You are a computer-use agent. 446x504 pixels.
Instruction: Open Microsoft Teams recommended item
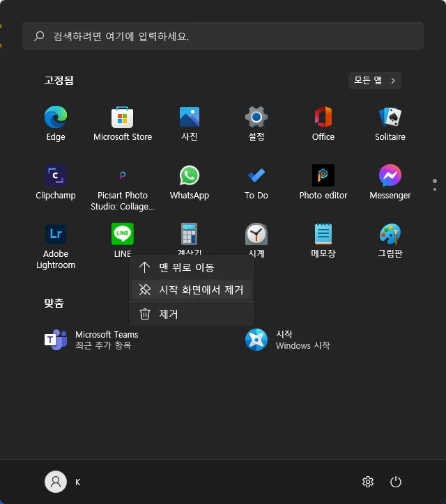coord(91,340)
